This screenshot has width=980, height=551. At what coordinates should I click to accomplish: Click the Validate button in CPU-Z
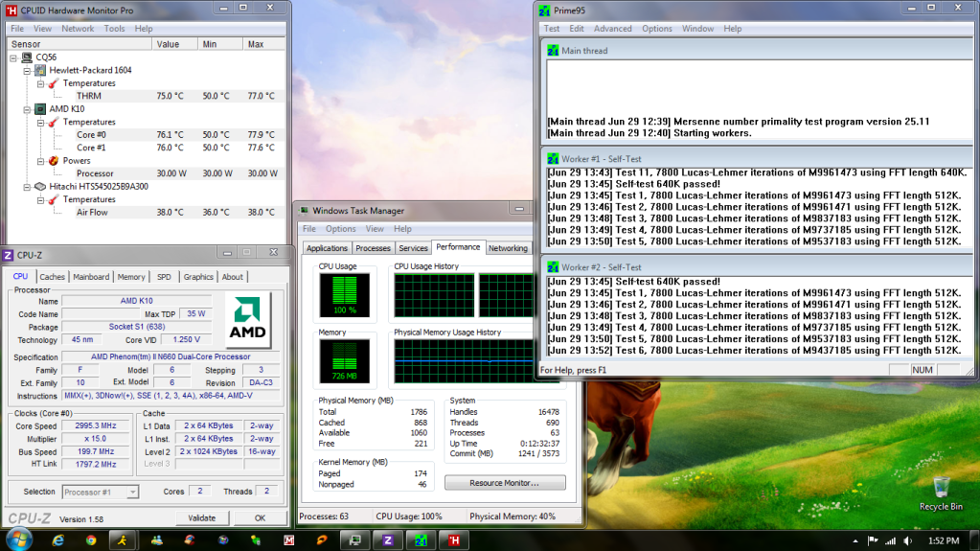point(202,517)
